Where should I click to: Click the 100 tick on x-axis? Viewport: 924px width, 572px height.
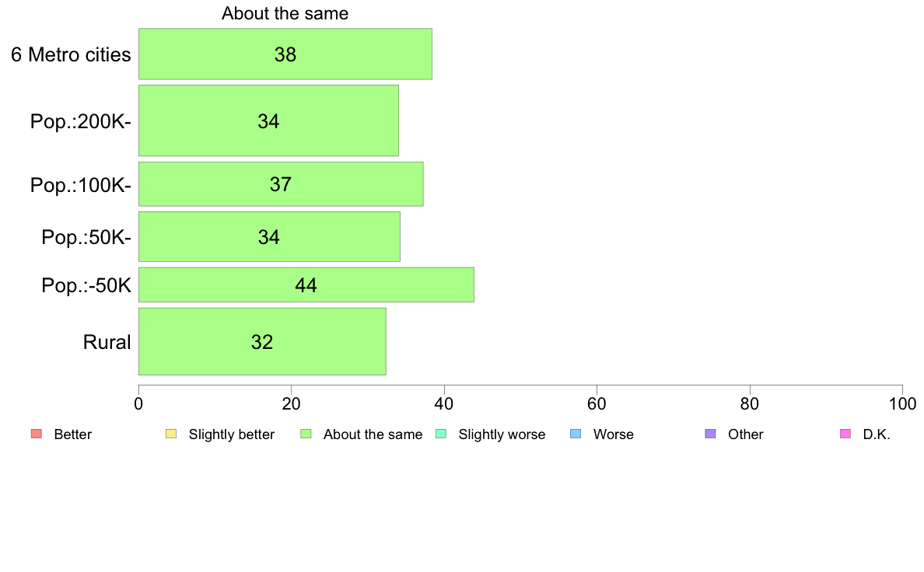tap(903, 404)
